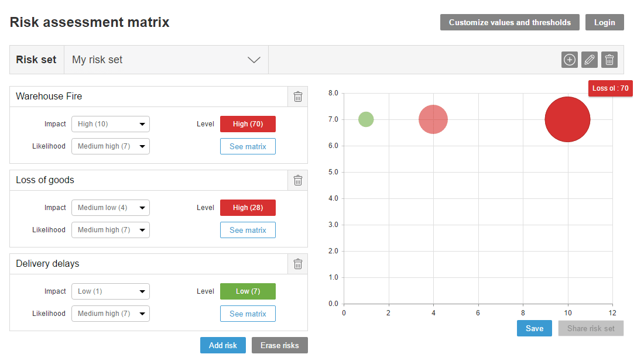Click the largest red bubble on the chart
The image size is (644, 361).
tap(567, 119)
